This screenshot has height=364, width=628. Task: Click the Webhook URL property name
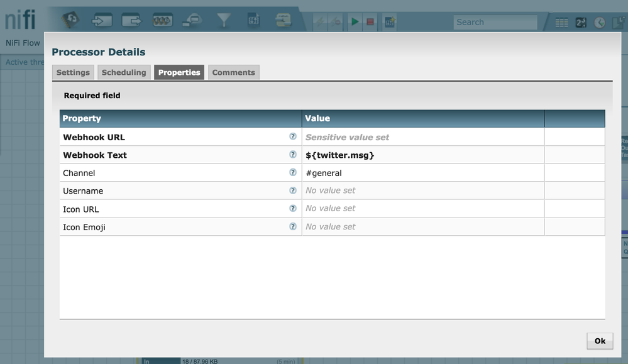(x=94, y=137)
